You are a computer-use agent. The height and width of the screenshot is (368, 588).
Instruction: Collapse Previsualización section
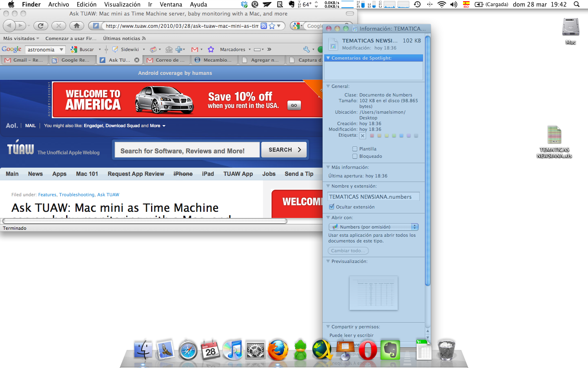[x=328, y=261]
